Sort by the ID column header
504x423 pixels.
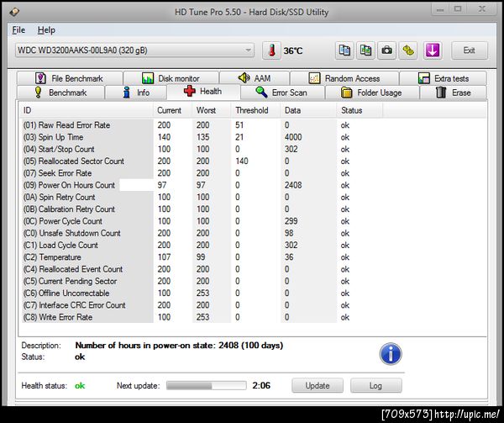86,110
